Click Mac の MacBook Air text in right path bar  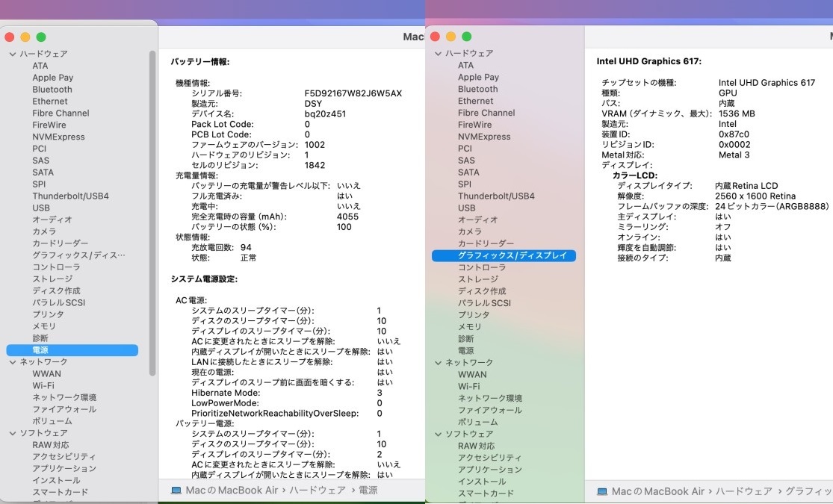tap(658, 492)
